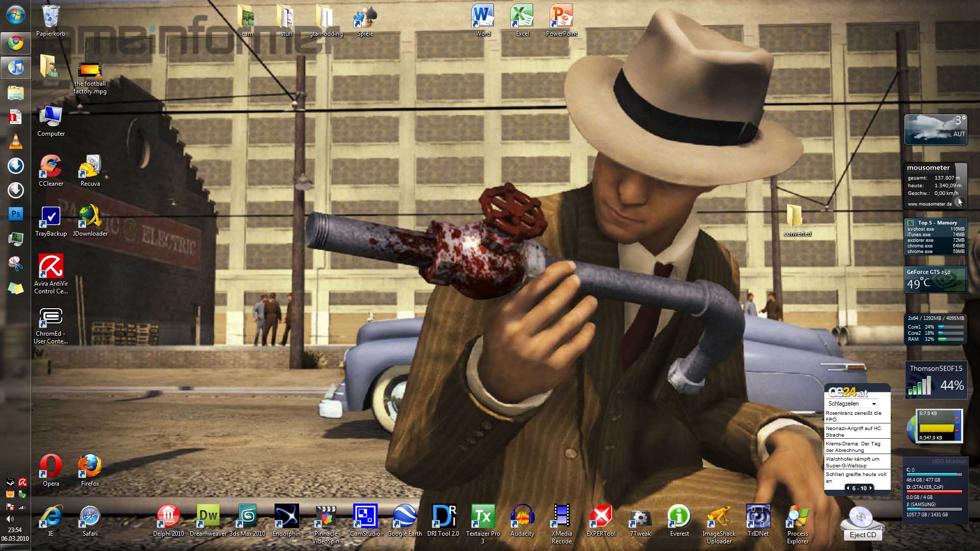Open Avira AntiVir Control Center shortcut

coord(51,274)
